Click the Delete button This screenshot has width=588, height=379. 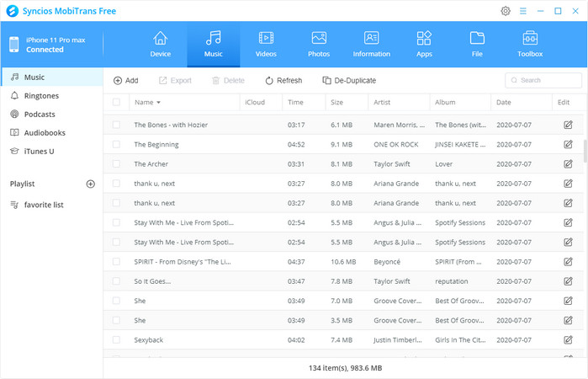point(228,80)
